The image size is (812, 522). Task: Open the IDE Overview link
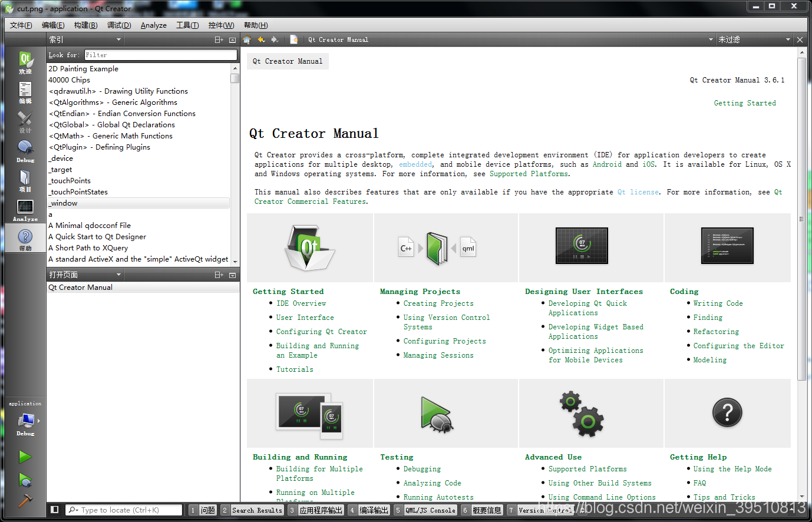coord(301,303)
